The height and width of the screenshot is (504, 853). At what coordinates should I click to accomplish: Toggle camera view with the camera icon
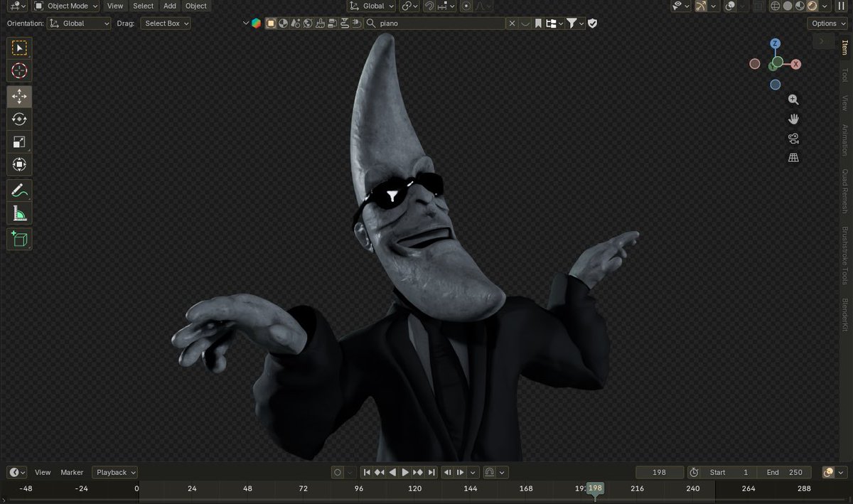point(793,139)
